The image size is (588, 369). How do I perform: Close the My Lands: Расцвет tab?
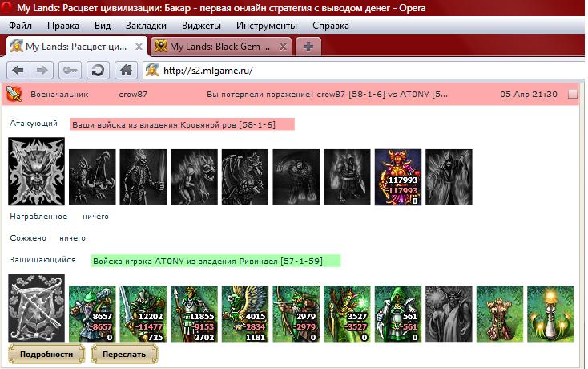click(139, 47)
